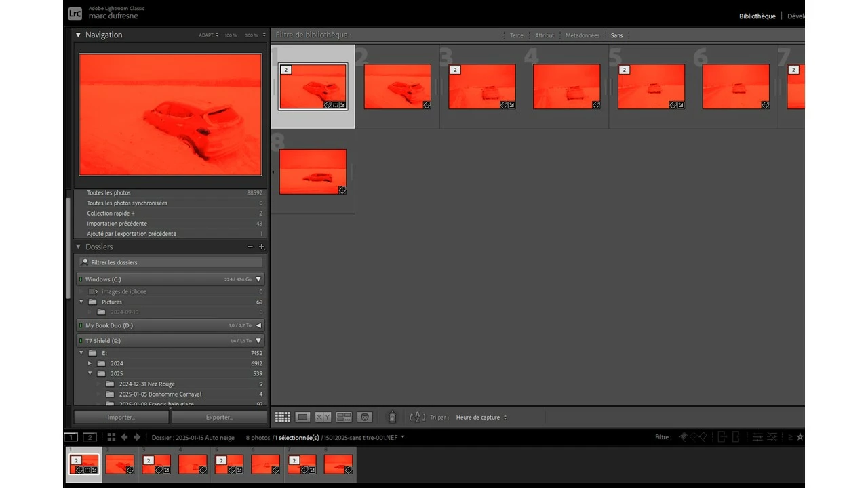Click the filmstrip grid shortcut icon
This screenshot has width=868, height=488.
click(x=111, y=437)
